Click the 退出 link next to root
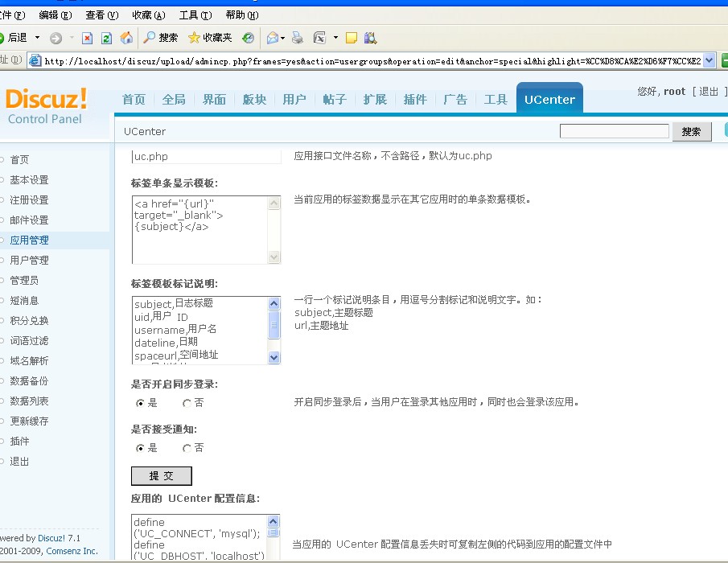The image size is (728, 563). (709, 92)
